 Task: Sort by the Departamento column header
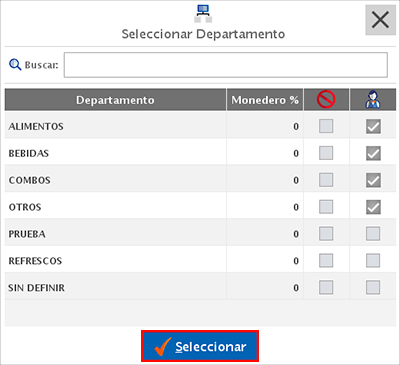(115, 100)
